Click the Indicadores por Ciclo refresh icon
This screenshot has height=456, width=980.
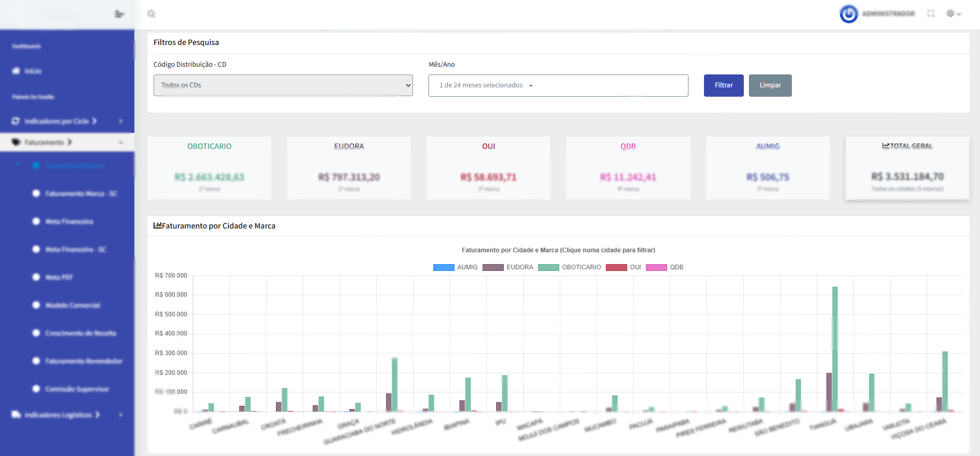(x=16, y=121)
